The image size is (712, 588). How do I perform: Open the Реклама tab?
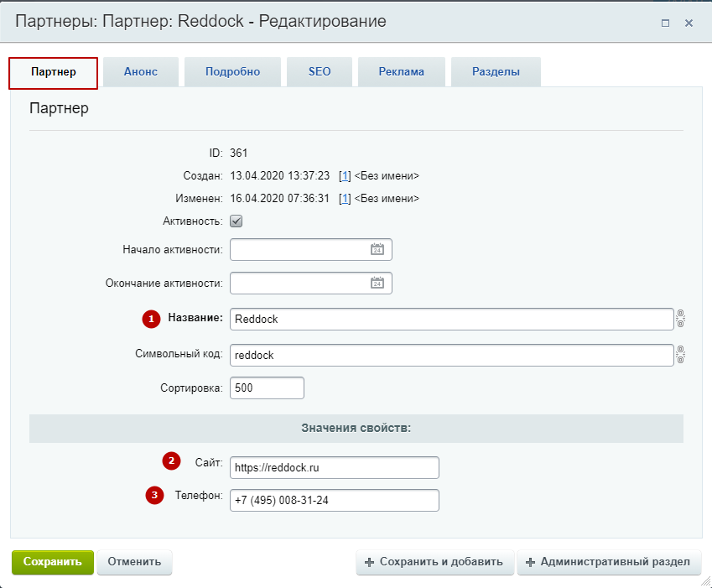[402, 72]
